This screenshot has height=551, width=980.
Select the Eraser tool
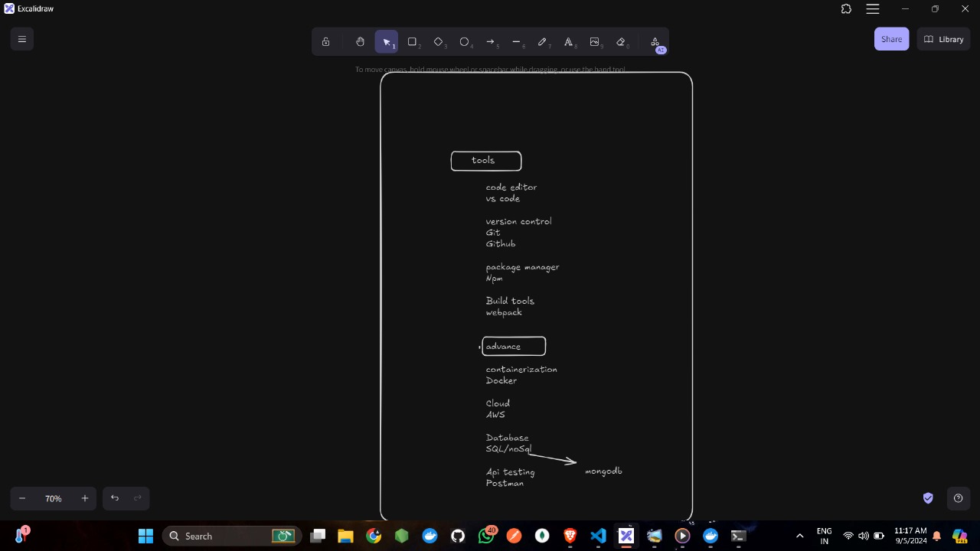click(x=620, y=42)
